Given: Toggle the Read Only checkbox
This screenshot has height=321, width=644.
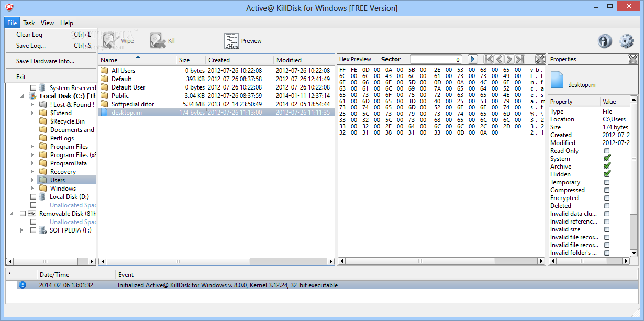Looking at the screenshot, I should 607,151.
